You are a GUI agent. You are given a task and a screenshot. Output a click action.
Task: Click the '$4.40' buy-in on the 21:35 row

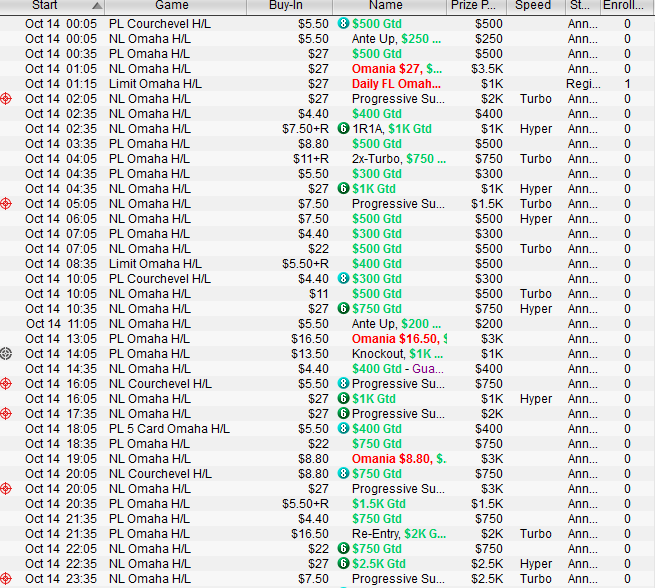313,519
